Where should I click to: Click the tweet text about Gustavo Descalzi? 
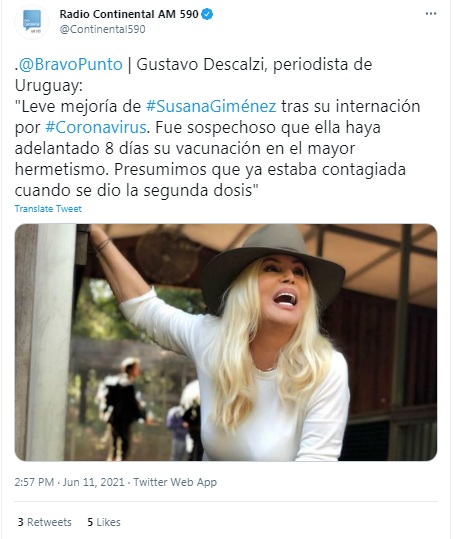click(217, 128)
